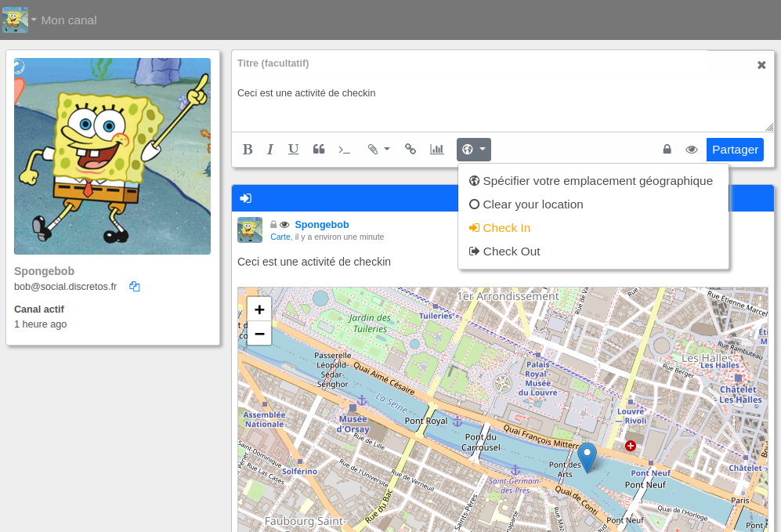Toggle post preview with the eye icon
This screenshot has width=781, height=532.
691,150
